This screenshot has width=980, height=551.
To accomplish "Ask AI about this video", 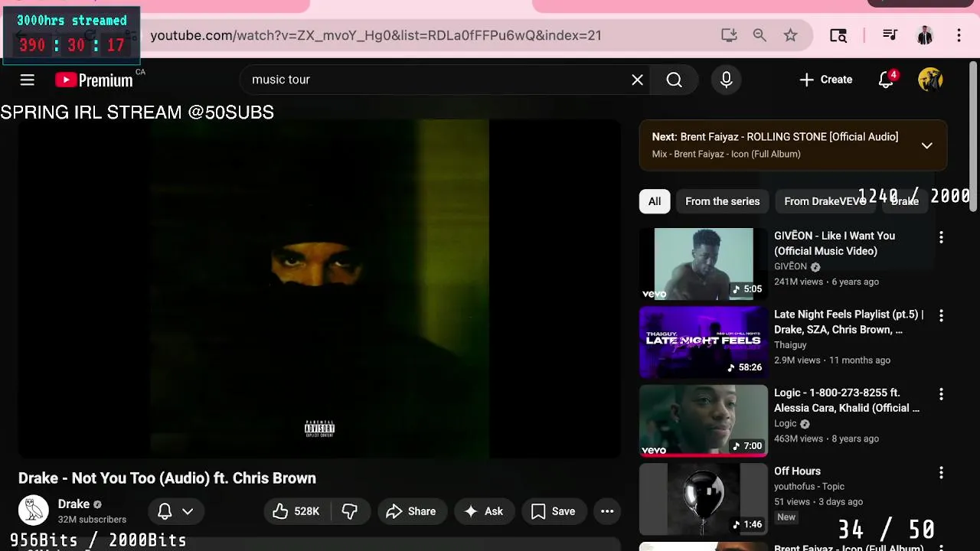I will tap(484, 511).
